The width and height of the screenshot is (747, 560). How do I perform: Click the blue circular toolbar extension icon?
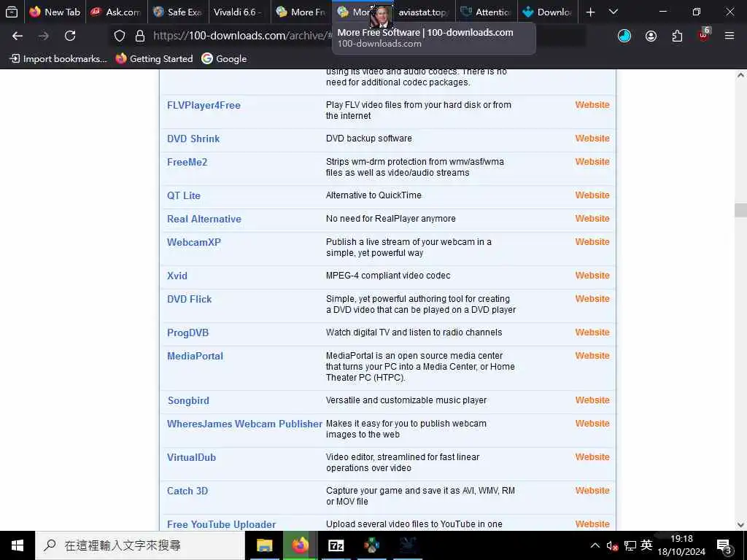(x=624, y=36)
